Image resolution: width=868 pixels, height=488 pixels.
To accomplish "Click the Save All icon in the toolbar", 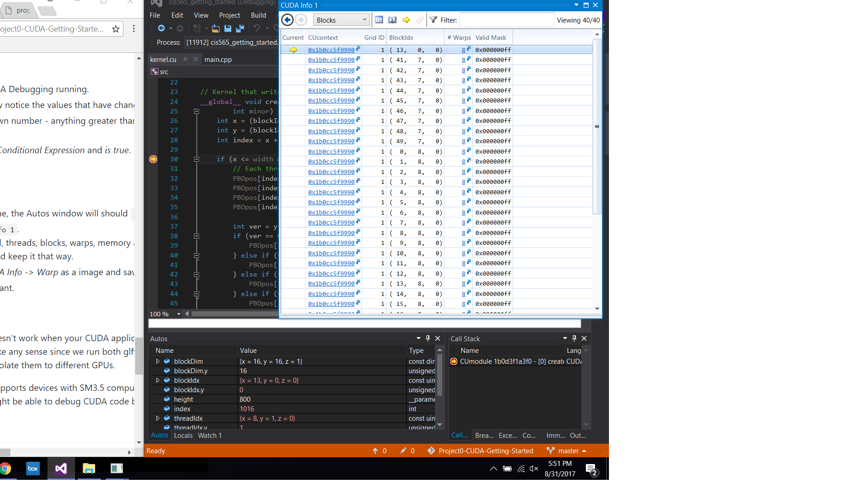I will 240,28.
